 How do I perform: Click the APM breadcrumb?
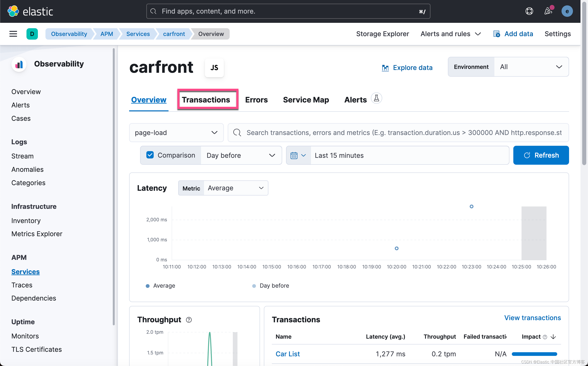pos(107,34)
